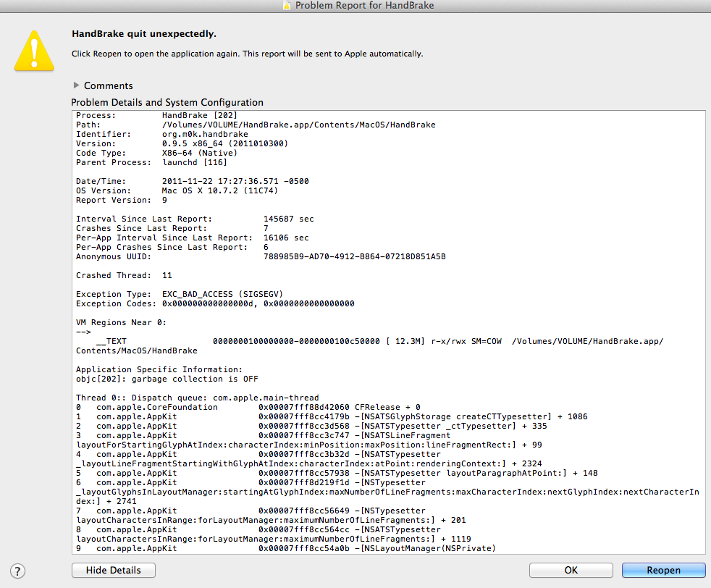The height and width of the screenshot is (588, 711).
Task: Click the 'VM Regions Near 0:' line
Action: point(121,322)
